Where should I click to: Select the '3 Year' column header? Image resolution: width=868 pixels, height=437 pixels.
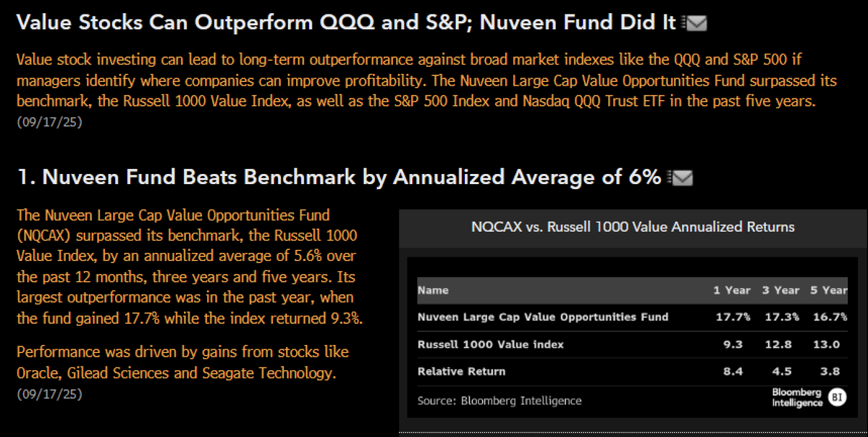point(780,290)
